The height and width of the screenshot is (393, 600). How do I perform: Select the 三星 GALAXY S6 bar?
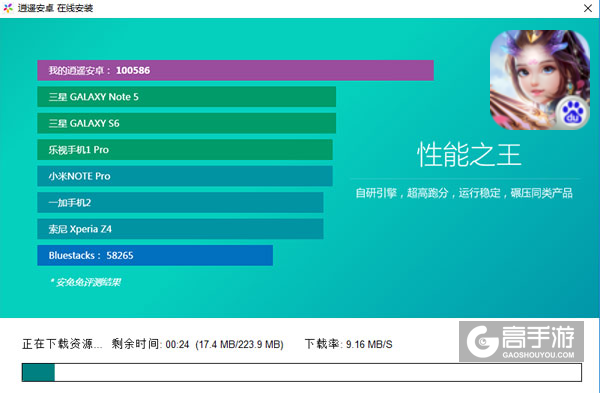[x=186, y=123]
